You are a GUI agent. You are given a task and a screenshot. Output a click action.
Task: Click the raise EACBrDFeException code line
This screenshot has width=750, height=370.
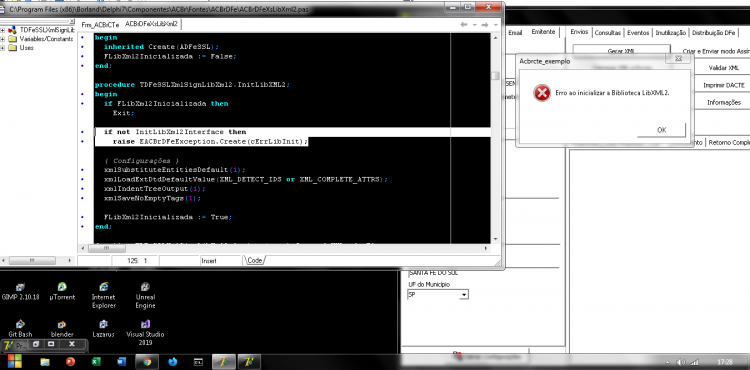(x=210, y=141)
